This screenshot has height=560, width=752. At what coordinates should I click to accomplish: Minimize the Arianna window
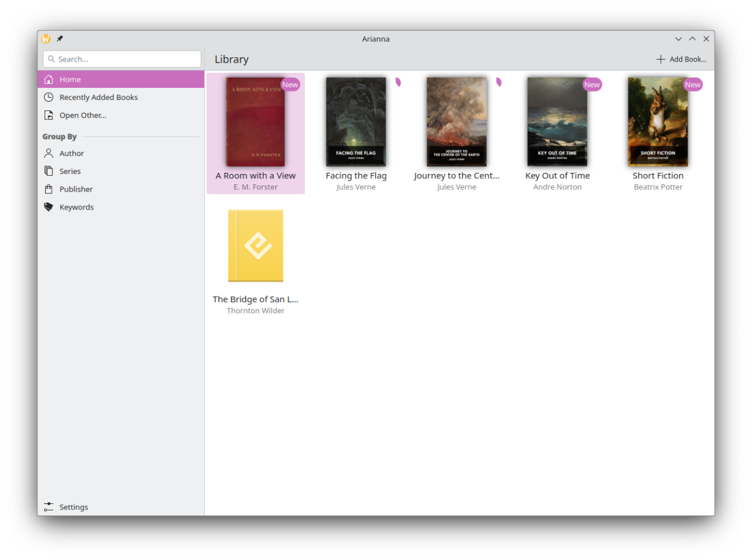click(x=678, y=39)
